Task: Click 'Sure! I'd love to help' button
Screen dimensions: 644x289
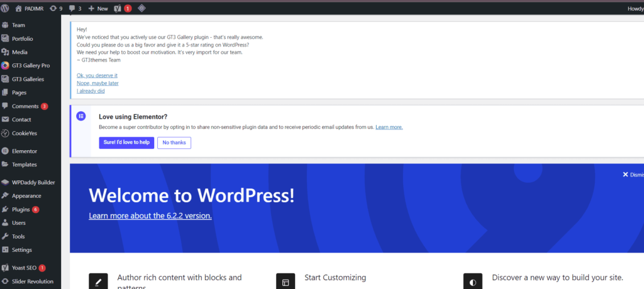Action: point(126,143)
